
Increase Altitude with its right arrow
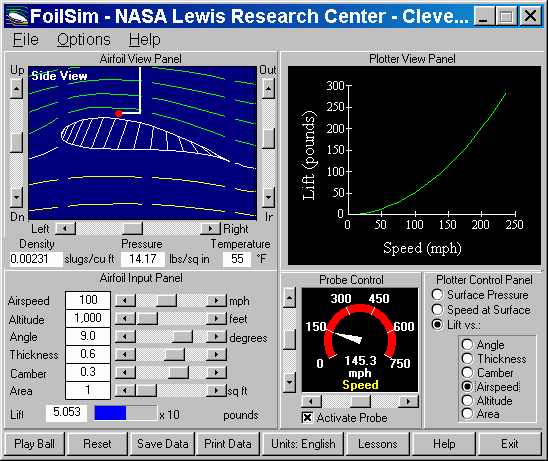pyautogui.click(x=216, y=319)
